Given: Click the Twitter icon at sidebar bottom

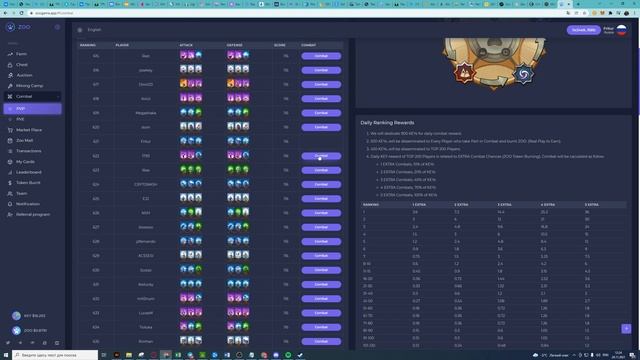Looking at the screenshot, I should pos(8,343).
